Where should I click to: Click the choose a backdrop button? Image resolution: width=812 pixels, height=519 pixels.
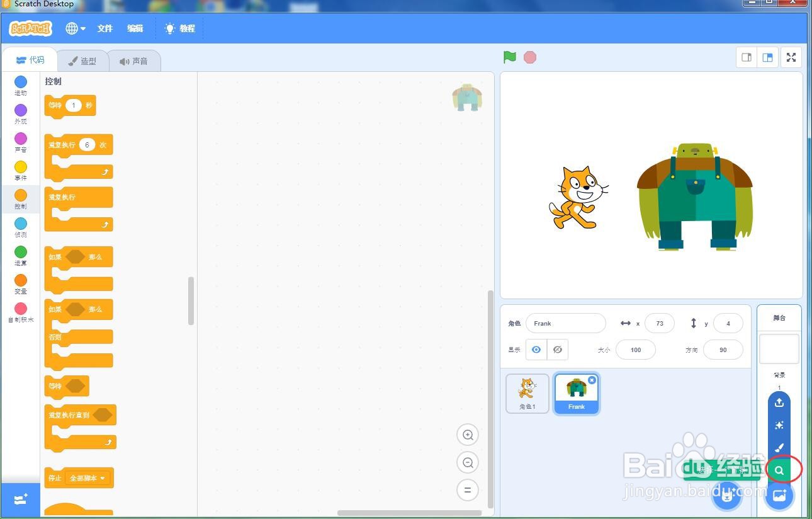(779, 495)
